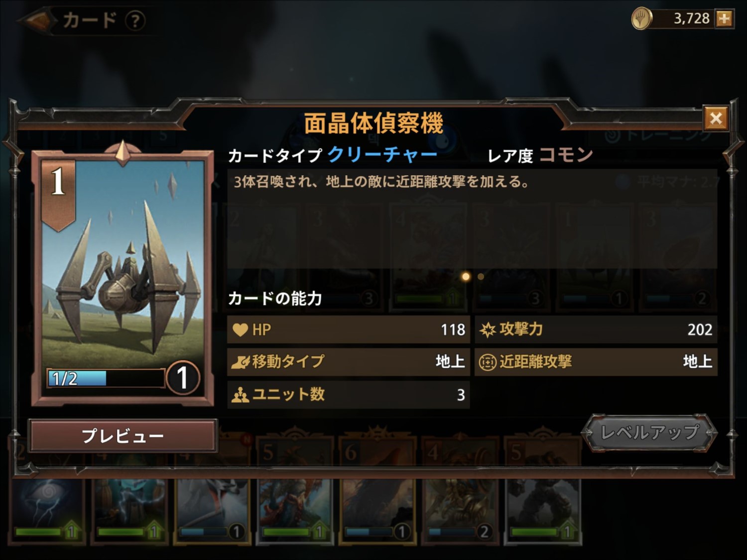Open the card help question mark
747x560 pixels.
[135, 21]
